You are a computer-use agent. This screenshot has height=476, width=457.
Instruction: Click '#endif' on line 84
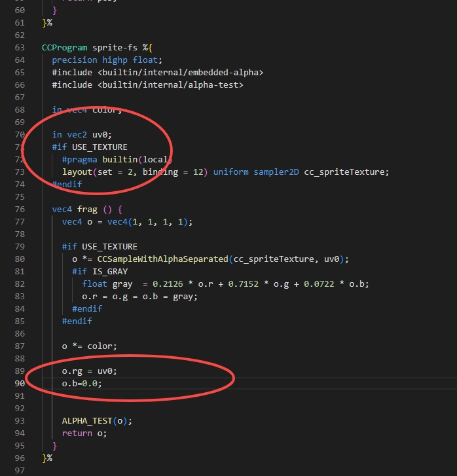87,309
